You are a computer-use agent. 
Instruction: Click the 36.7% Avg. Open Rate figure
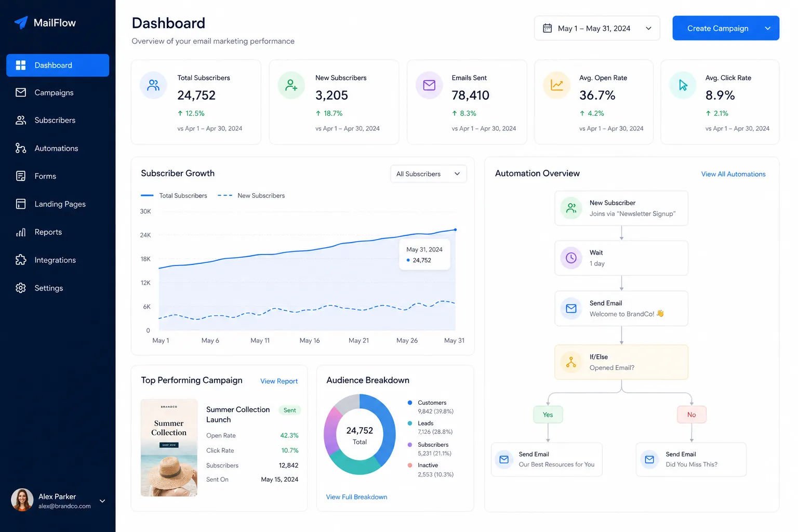(597, 95)
